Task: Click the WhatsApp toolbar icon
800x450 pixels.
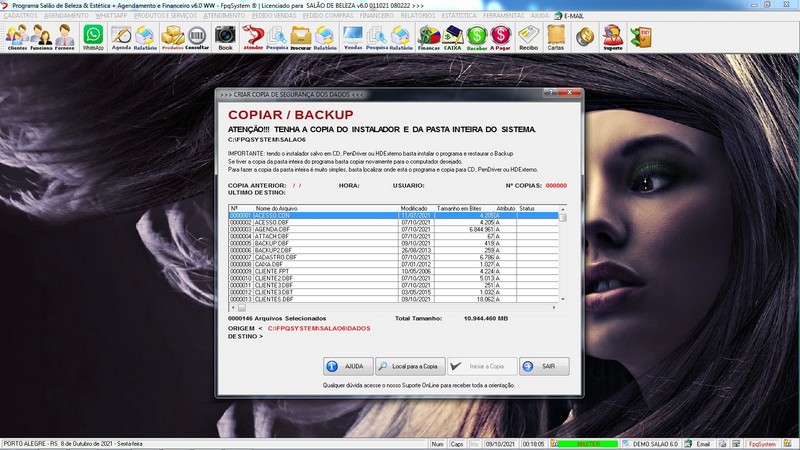Action: click(93, 37)
